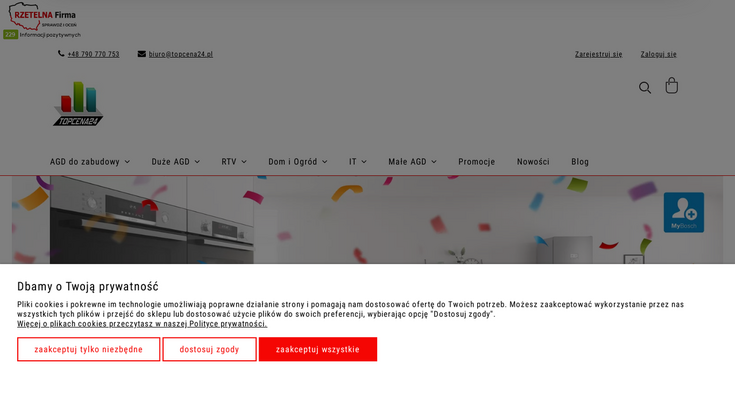Screen dimensions: 735x413
Task: Go to the Promocje page
Action: tap(476, 162)
